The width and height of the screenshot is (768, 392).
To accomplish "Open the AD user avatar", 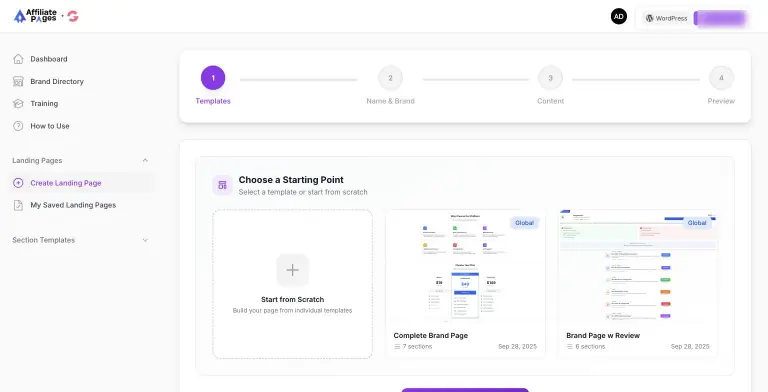I will coord(619,17).
